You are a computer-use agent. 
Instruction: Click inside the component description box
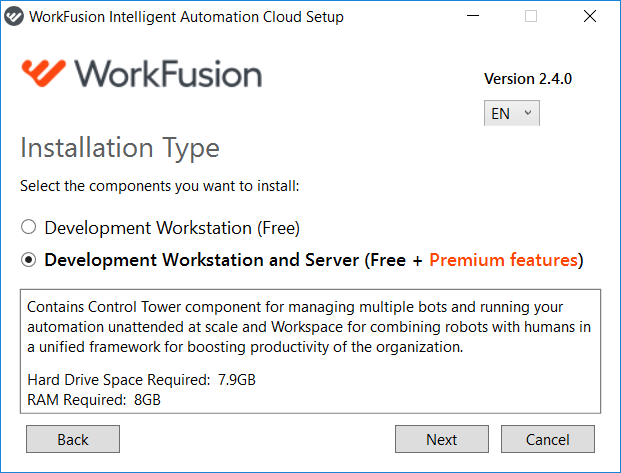[310, 351]
